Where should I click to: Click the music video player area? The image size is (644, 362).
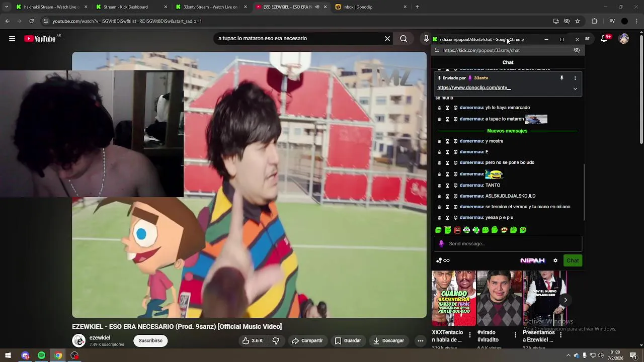coord(249,185)
